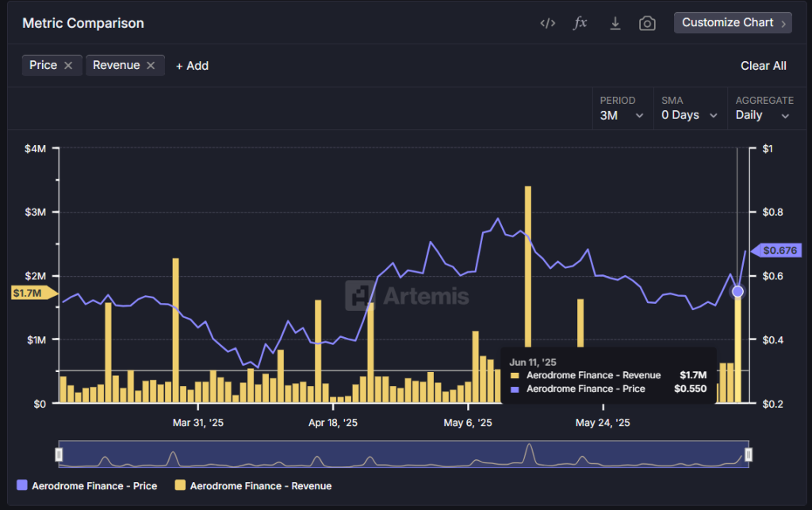The image size is (812, 510).
Task: Remove the Price metric chip
Action: click(x=68, y=66)
